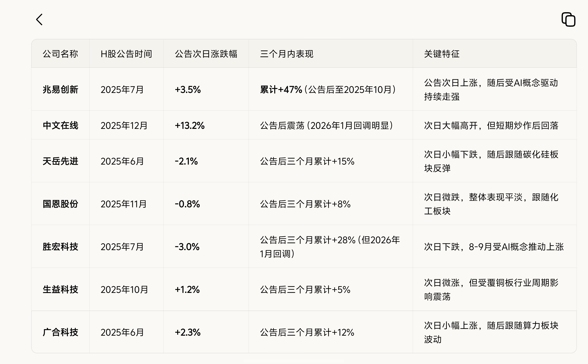Click the 2025年12月 announcement date
Screen dimensions: 588x364
[124, 125]
